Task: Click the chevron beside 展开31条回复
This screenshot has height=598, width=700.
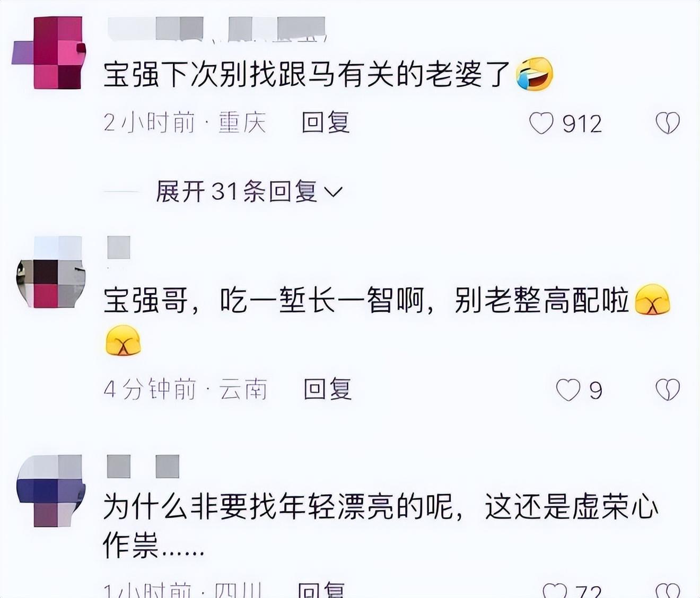Action: (x=334, y=192)
